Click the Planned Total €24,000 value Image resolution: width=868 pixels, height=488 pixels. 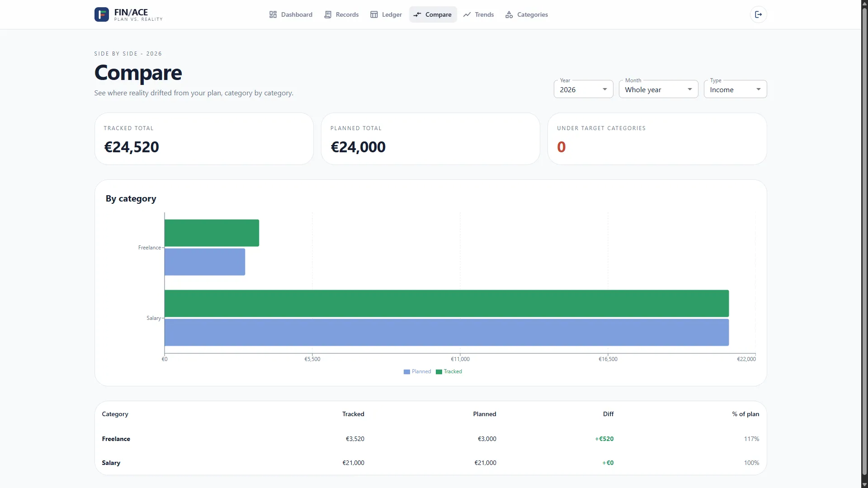tap(358, 147)
